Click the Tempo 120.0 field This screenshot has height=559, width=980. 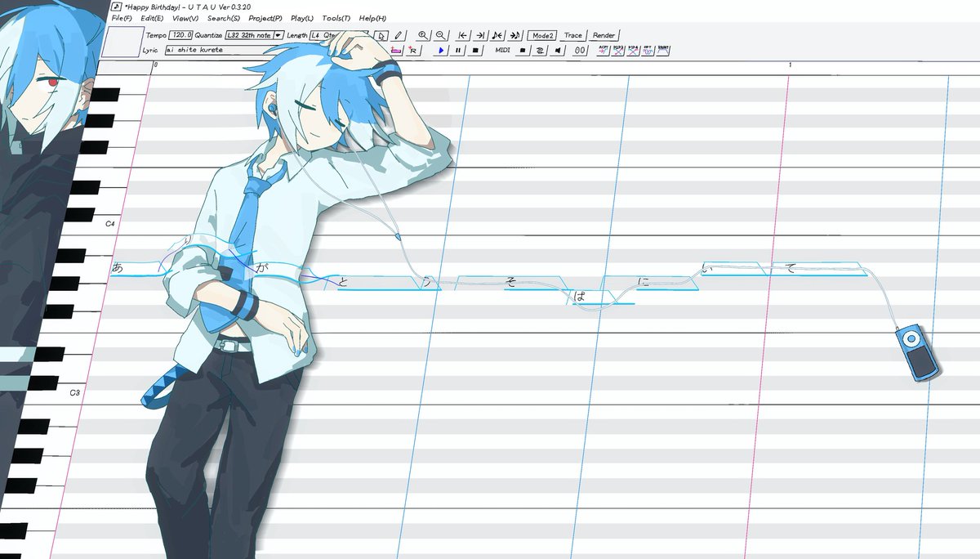pos(181,35)
